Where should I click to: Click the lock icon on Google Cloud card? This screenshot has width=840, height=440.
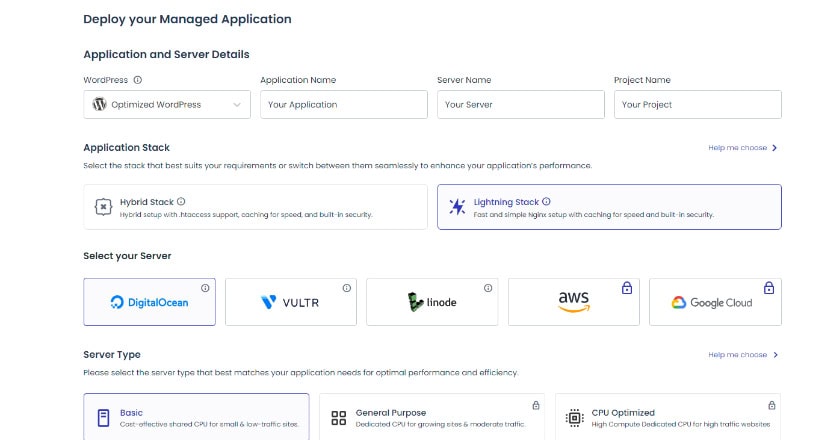(x=769, y=288)
